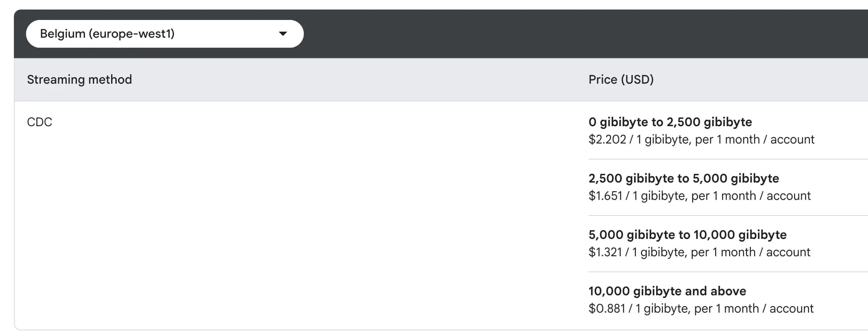Click the "10,000 gibibyte and above" heading
Screen dimensions: 868x333
point(667,291)
